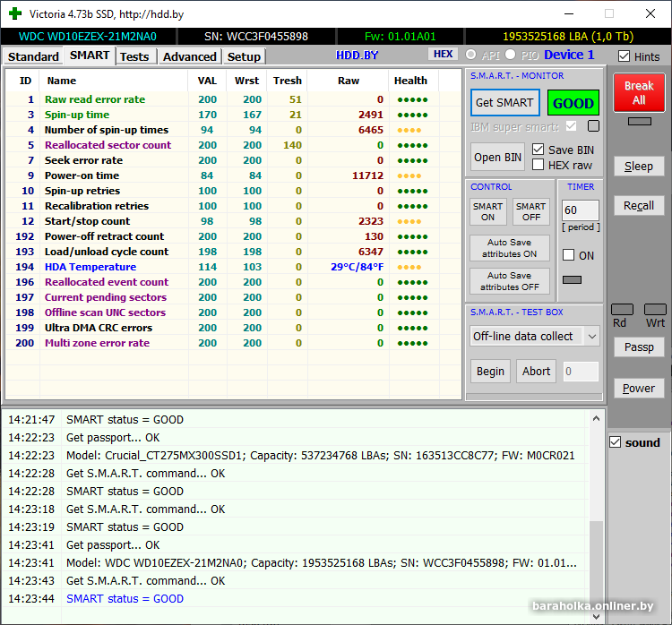Open the Setup tab

tap(244, 56)
